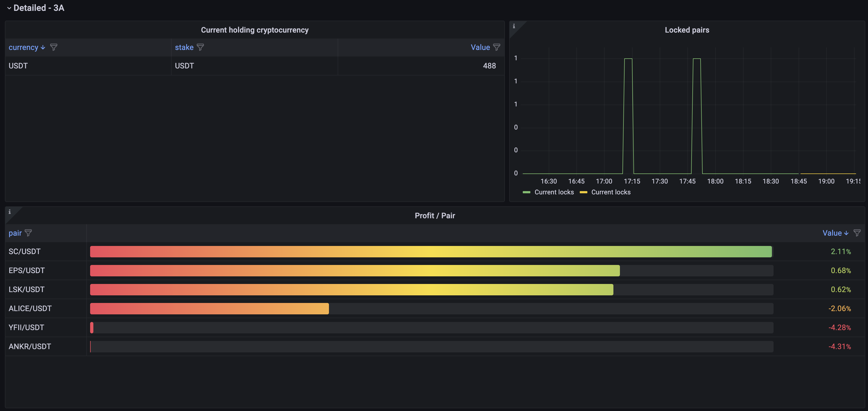Open Current holding cryptocurrency panel title menu
The width and height of the screenshot is (868, 411).
[x=254, y=30]
